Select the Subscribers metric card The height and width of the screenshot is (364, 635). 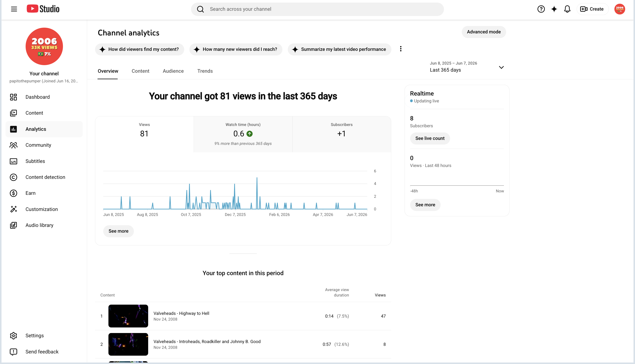coord(341,134)
